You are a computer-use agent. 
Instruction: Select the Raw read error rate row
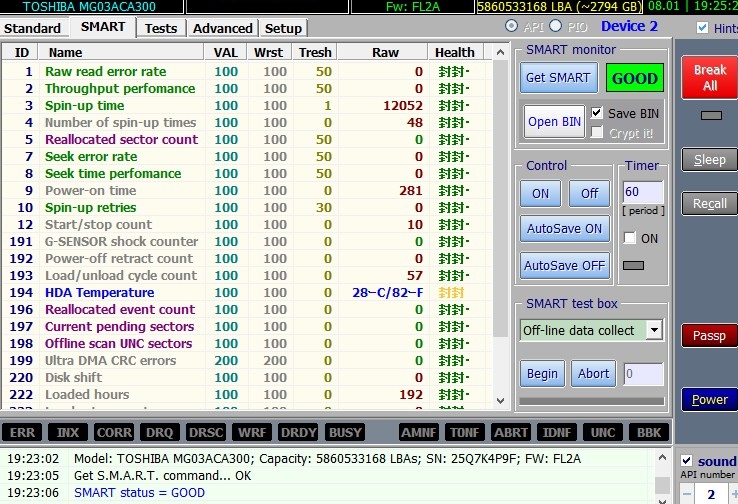[x=248, y=72]
